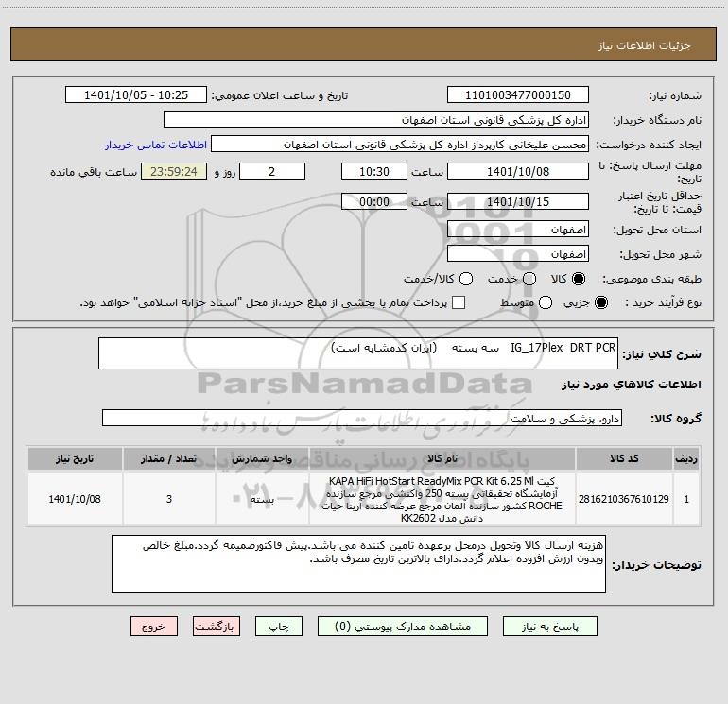Click the quantity cell showing 3

tap(168, 499)
